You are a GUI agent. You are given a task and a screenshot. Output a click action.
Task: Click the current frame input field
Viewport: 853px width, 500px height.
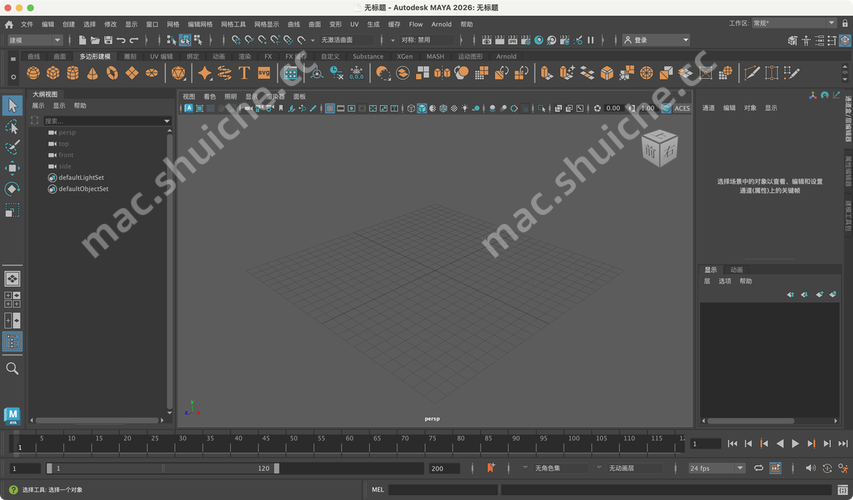[706, 444]
